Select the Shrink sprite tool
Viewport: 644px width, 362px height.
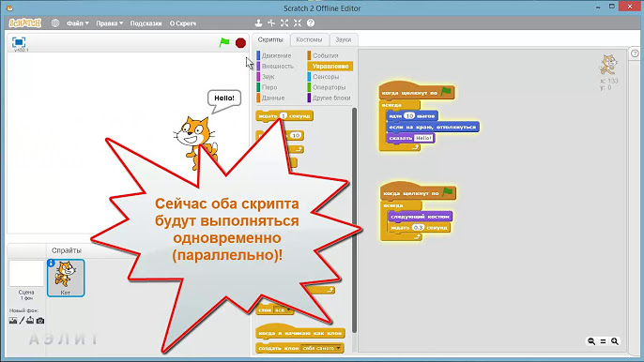coord(298,23)
